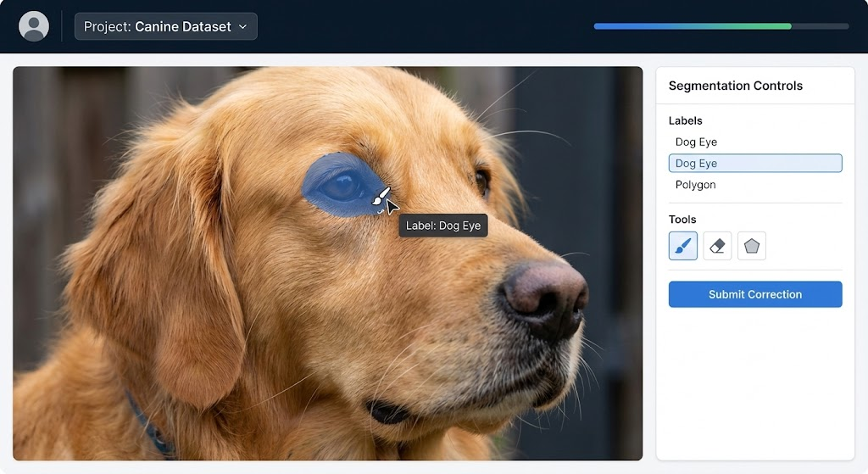
Task: Click the Segmentation Controls panel title
Action: pos(735,86)
